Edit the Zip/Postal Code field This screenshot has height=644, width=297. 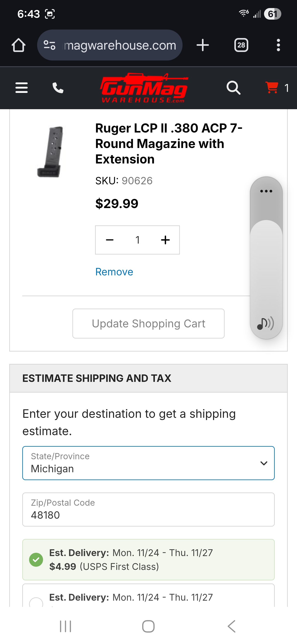click(148, 509)
